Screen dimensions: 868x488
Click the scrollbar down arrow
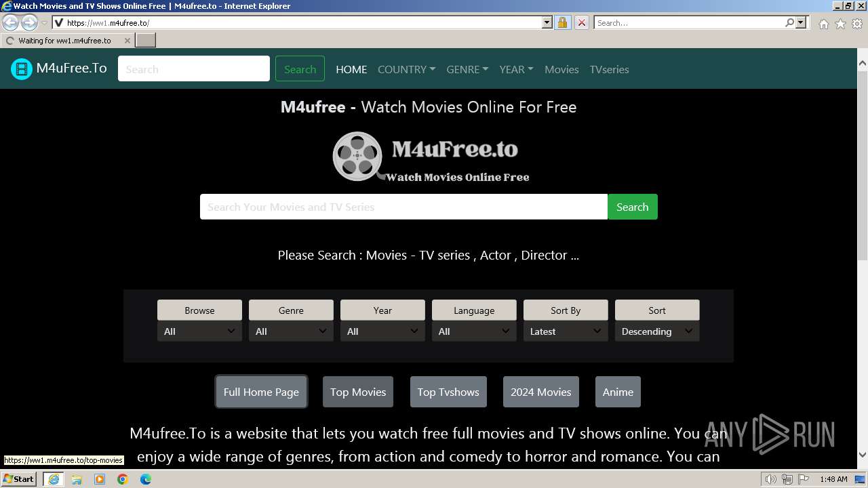tap(863, 455)
